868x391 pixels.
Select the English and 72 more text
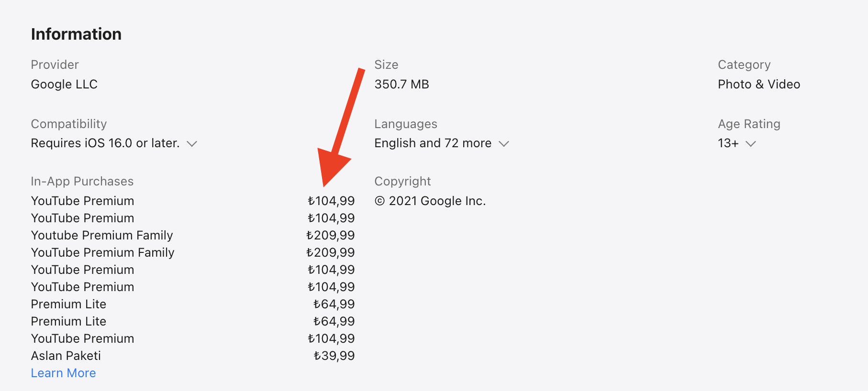pos(433,143)
